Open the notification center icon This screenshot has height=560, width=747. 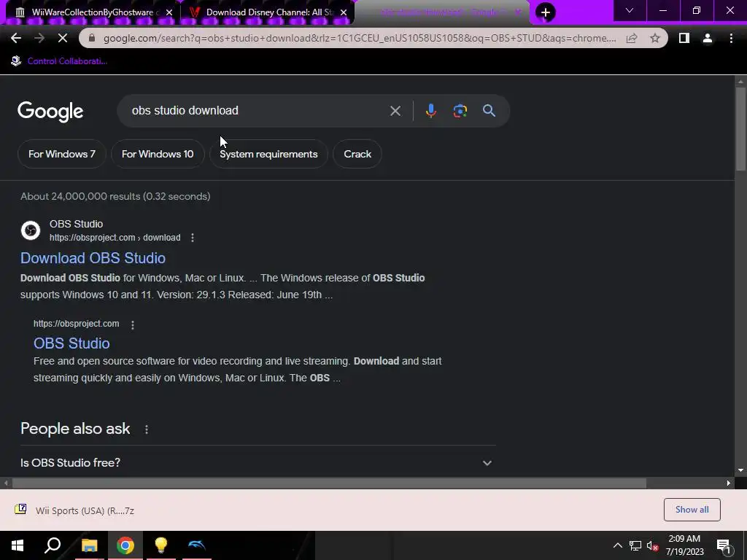(724, 546)
